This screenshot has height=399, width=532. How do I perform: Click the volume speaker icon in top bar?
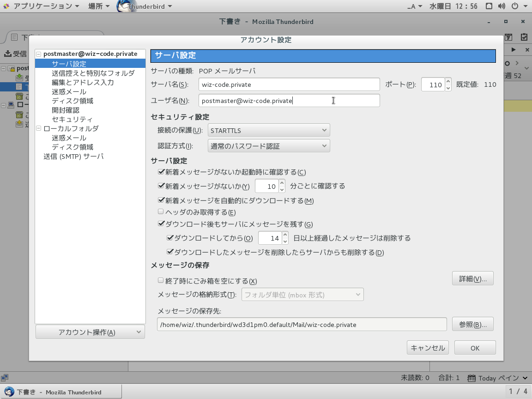502,6
